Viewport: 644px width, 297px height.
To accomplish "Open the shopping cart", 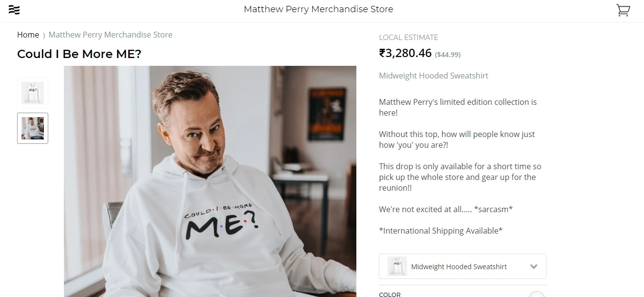I will click(x=623, y=10).
